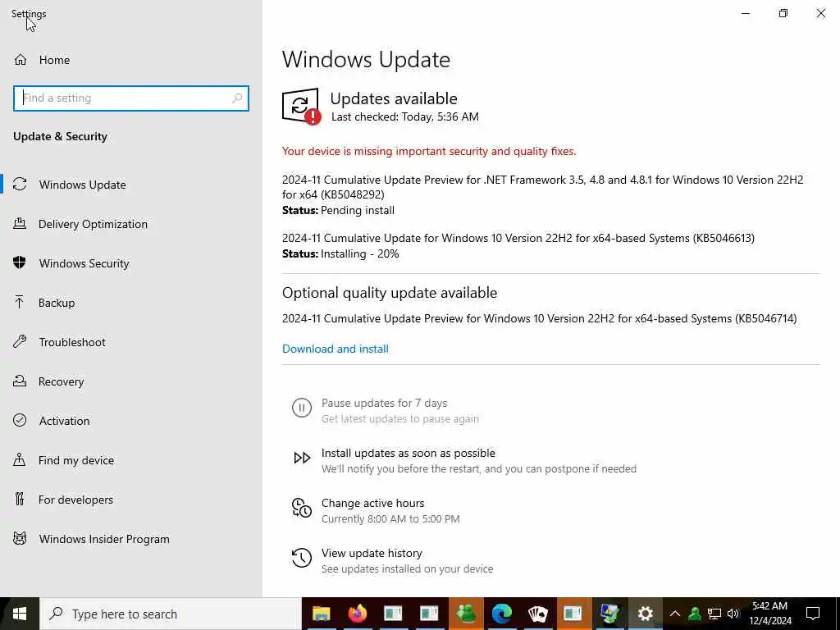Launch Firefox from the taskbar

coord(358,614)
